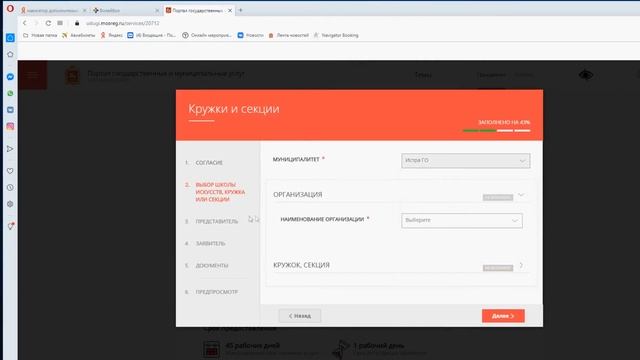The width and height of the screenshot is (640, 360).
Task: Open VK messenger in the sidebar
Action: [10, 110]
